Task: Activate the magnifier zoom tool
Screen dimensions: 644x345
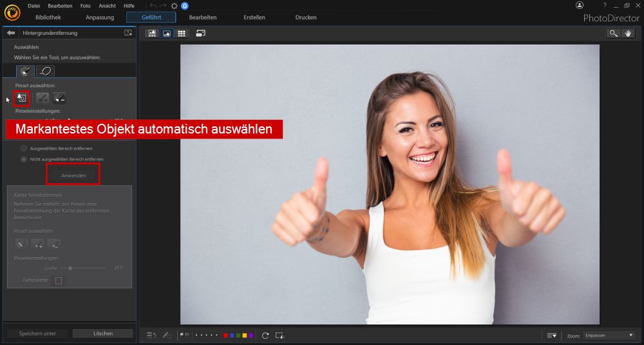Action: (614, 33)
